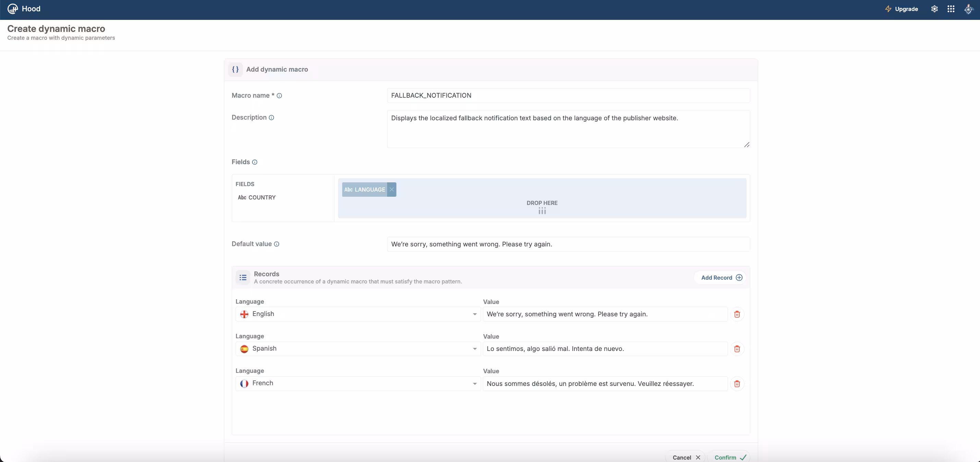980x462 pixels.
Task: Open the Description info tooltip icon
Action: [271, 118]
